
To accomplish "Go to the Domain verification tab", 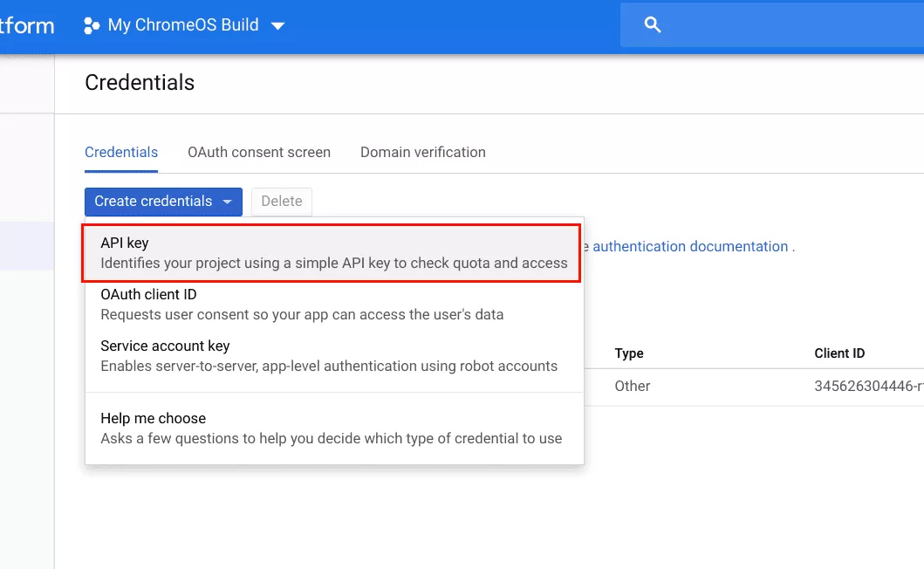I will [423, 152].
